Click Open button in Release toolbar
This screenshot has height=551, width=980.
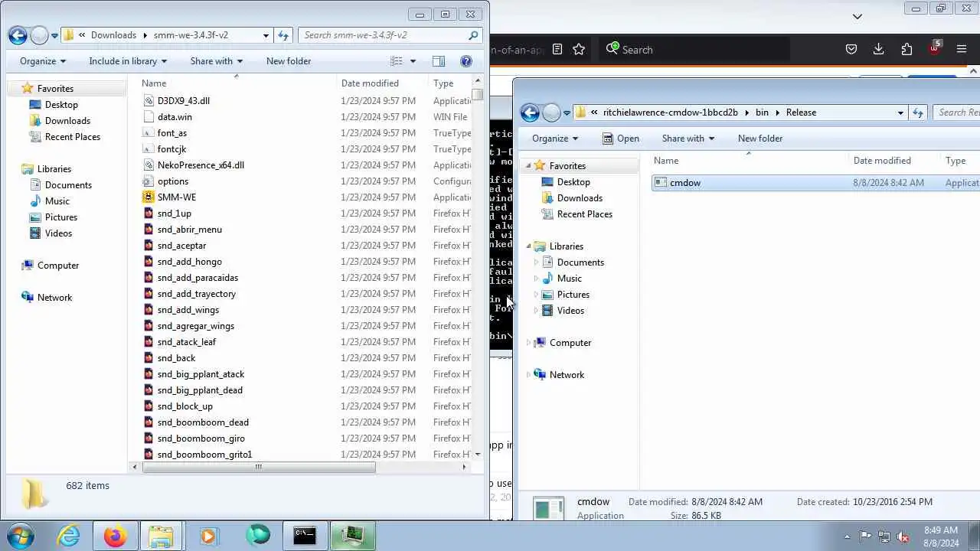tap(621, 139)
